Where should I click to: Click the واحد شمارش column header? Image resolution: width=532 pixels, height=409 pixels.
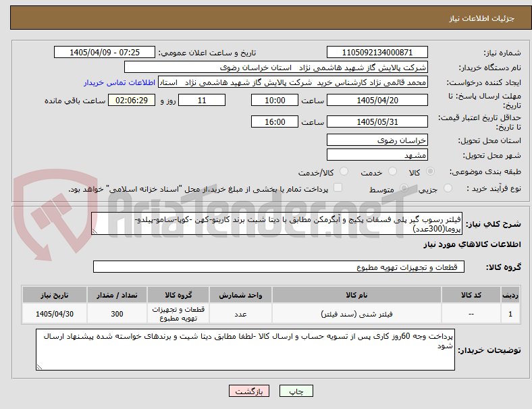[x=240, y=295]
